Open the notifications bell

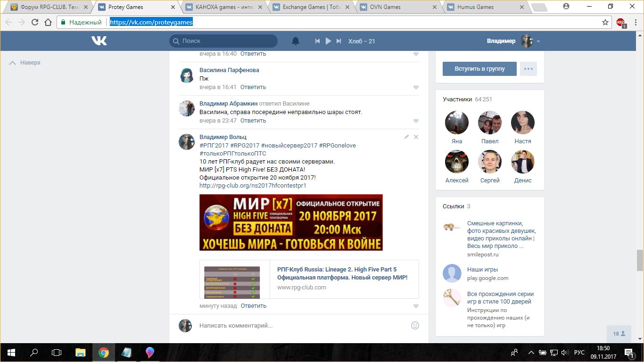[296, 41]
